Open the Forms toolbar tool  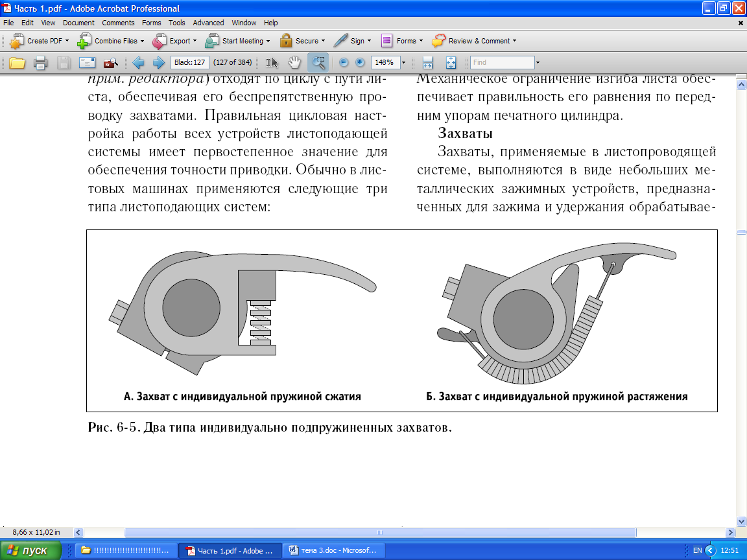pyautogui.click(x=401, y=41)
